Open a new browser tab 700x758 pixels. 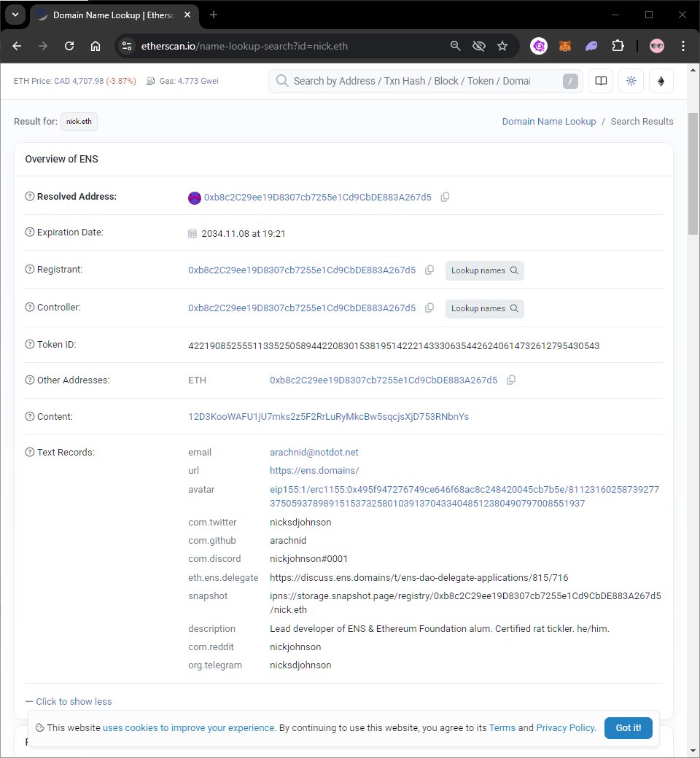point(214,15)
